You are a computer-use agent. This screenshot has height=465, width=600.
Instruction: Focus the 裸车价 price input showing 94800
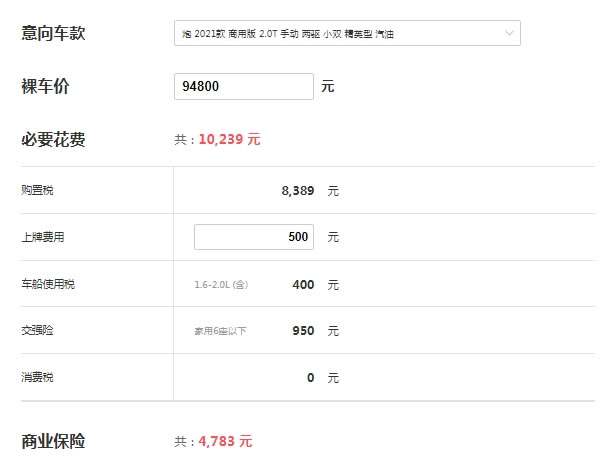pyautogui.click(x=244, y=86)
